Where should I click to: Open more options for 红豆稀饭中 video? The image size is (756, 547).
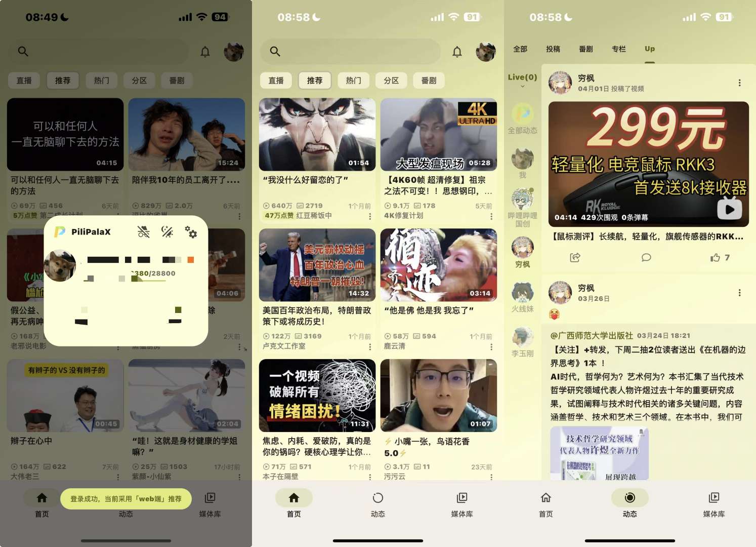pyautogui.click(x=370, y=216)
